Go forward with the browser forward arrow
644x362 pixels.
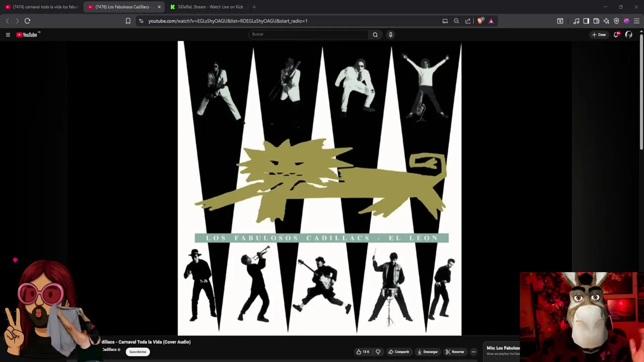click(17, 21)
